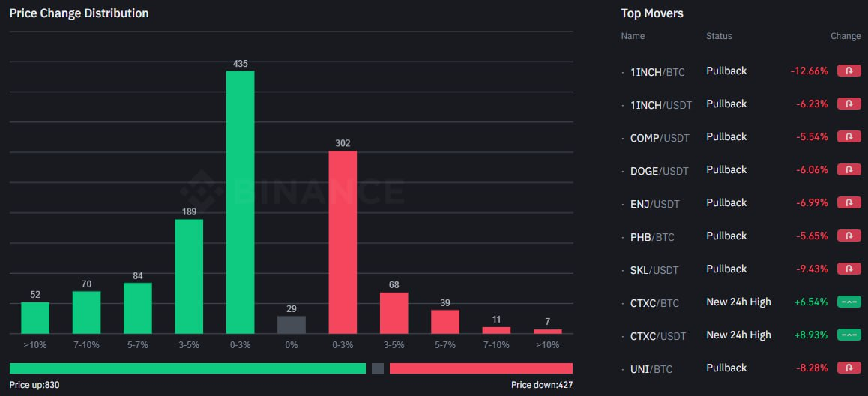This screenshot has width=868, height=396.
Task: Click the green icon beside CTXC/USDT +8.93%
Action: 849,334
